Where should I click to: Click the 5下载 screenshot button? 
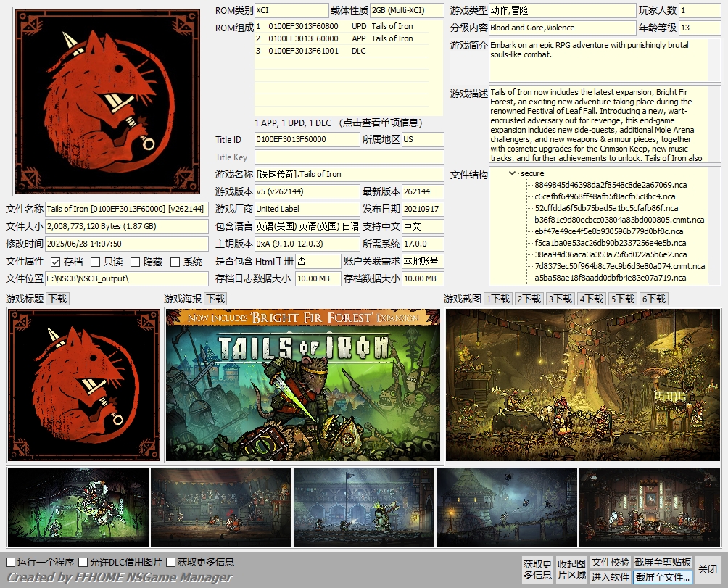tap(623, 299)
